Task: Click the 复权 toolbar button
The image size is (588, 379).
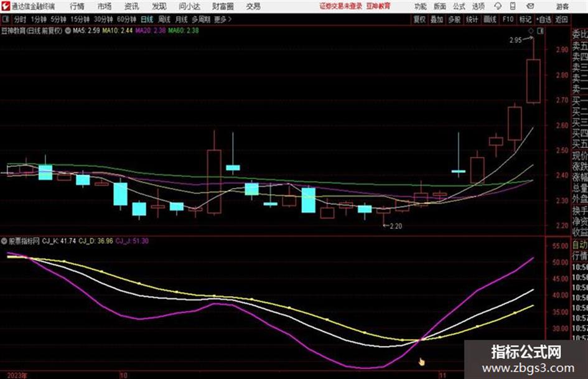Action: pyautogui.click(x=419, y=19)
